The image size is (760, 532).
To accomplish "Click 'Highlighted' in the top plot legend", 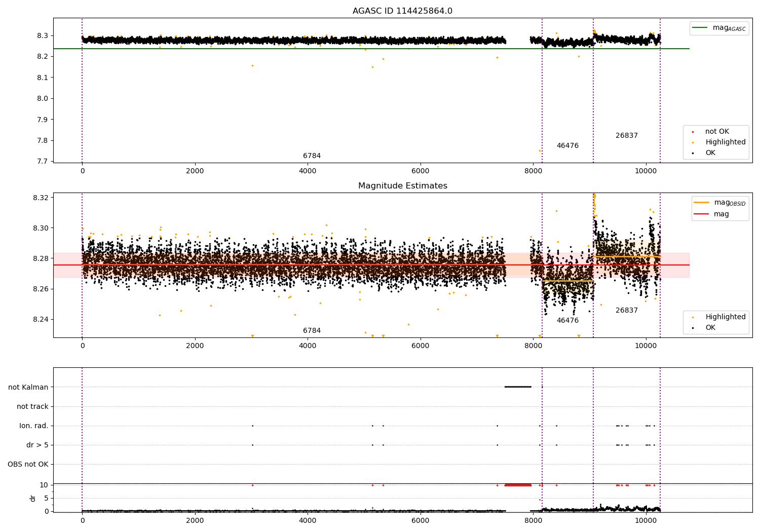I will tap(719, 142).
